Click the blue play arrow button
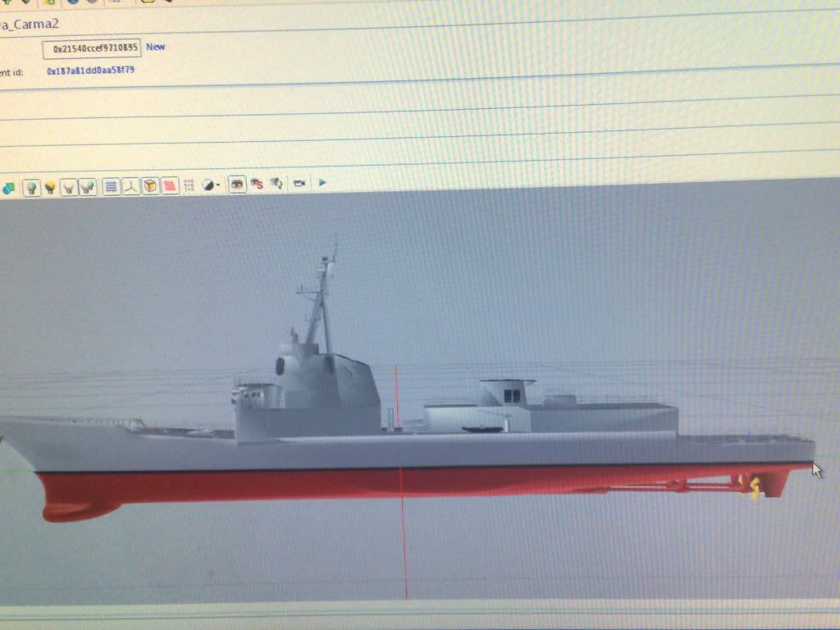Image resolution: width=840 pixels, height=630 pixels. [322, 183]
